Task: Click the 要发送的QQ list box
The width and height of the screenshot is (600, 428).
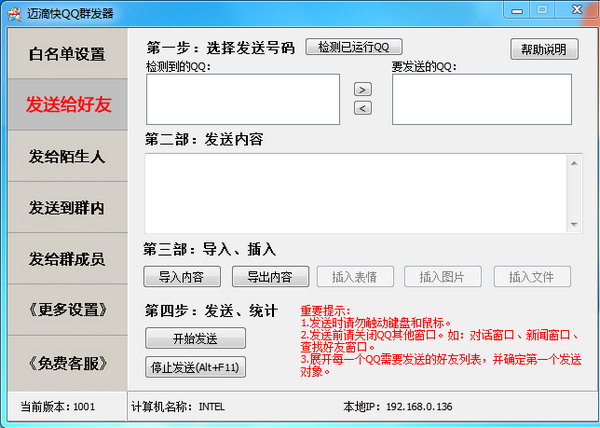Action: (481, 99)
